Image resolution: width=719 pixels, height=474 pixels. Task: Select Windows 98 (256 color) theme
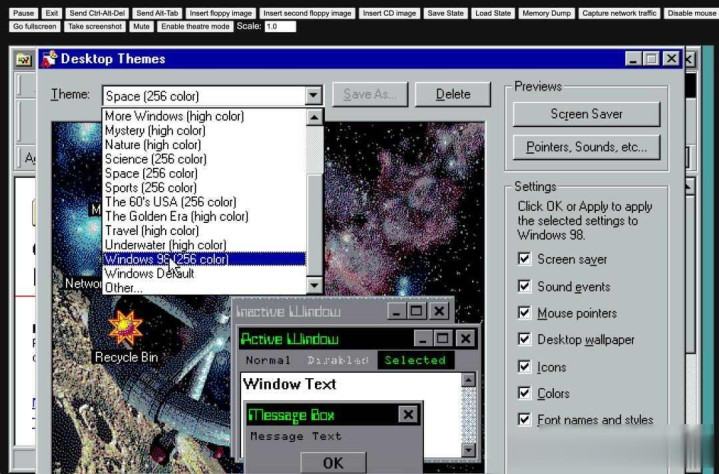(x=166, y=259)
